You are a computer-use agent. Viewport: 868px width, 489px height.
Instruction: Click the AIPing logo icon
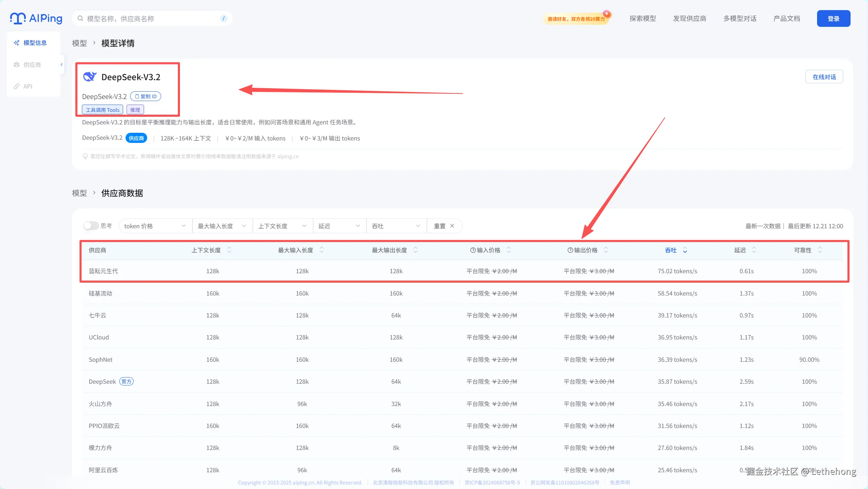(x=18, y=18)
